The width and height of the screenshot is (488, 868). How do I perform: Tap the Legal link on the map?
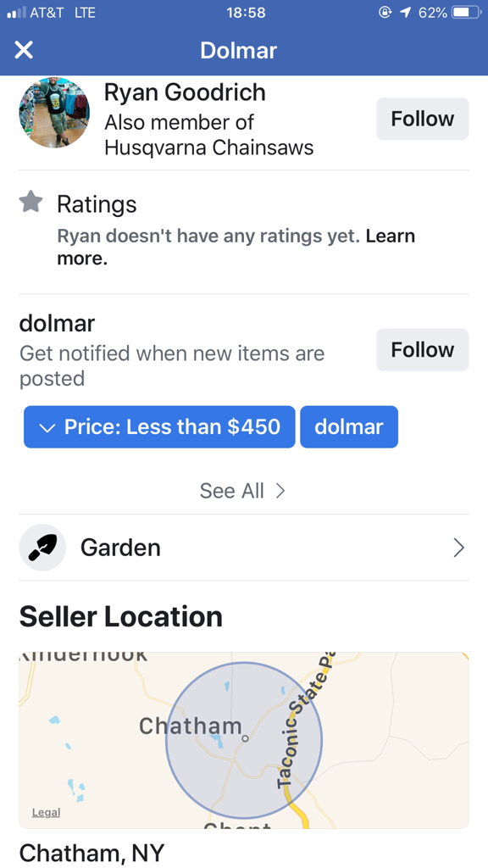(46, 813)
